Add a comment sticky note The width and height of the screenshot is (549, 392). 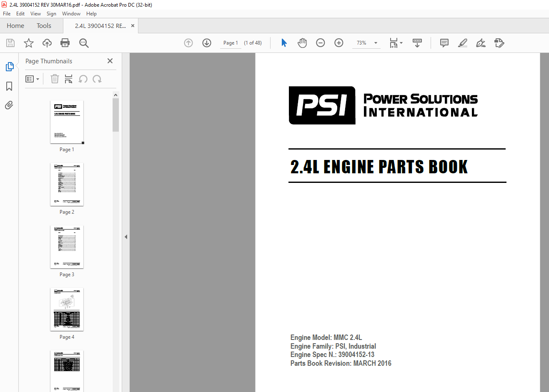pos(444,43)
